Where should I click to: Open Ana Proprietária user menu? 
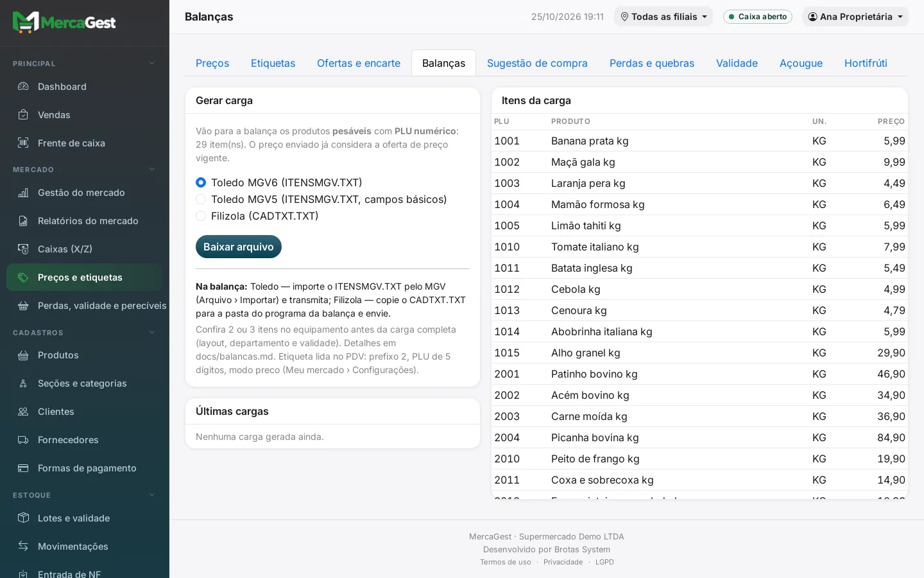tap(855, 17)
